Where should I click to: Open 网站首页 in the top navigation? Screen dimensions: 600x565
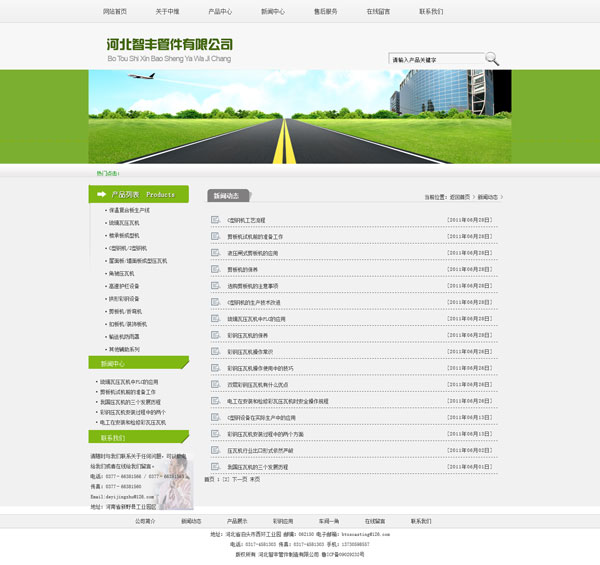(x=115, y=11)
